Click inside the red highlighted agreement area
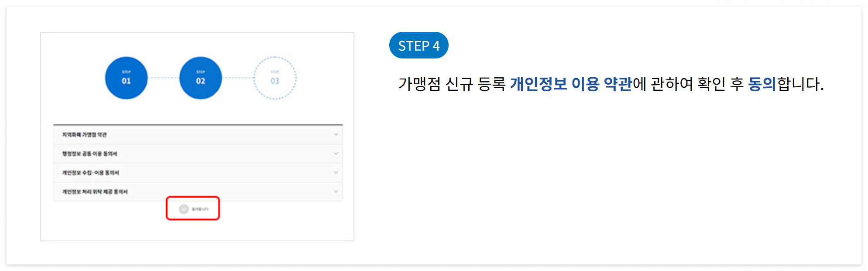The width and height of the screenshot is (868, 271). [x=193, y=209]
